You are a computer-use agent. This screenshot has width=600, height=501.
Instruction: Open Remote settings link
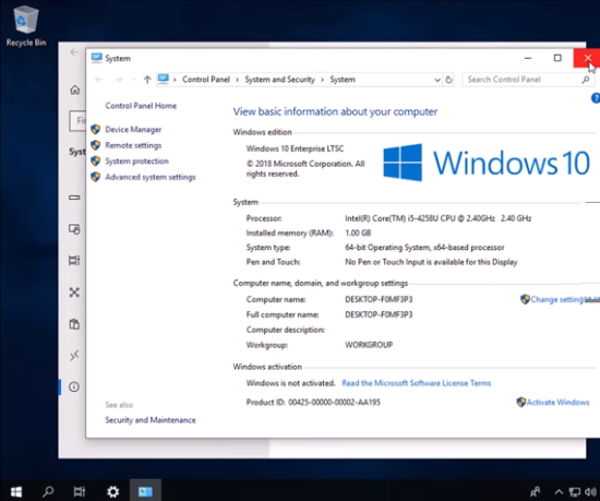tap(133, 145)
